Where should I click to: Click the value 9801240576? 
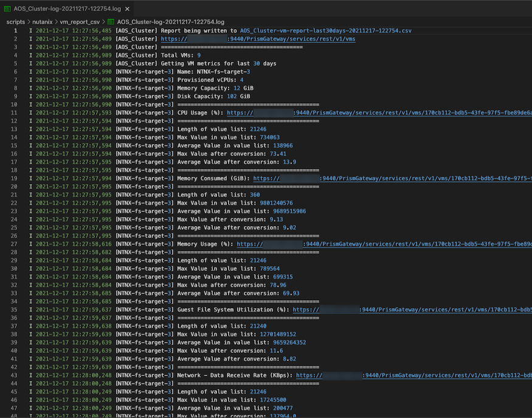(276, 203)
